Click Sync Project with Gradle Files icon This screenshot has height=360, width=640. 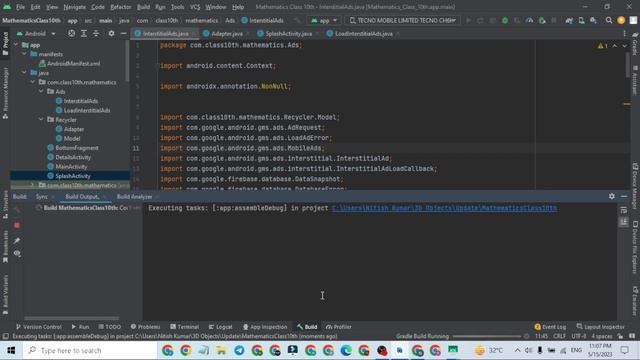tap(569, 20)
